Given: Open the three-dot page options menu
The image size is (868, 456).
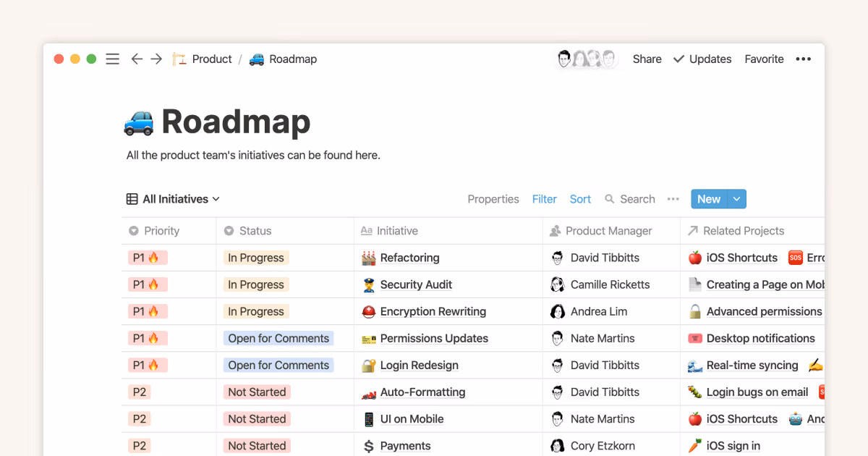Looking at the screenshot, I should click(803, 59).
